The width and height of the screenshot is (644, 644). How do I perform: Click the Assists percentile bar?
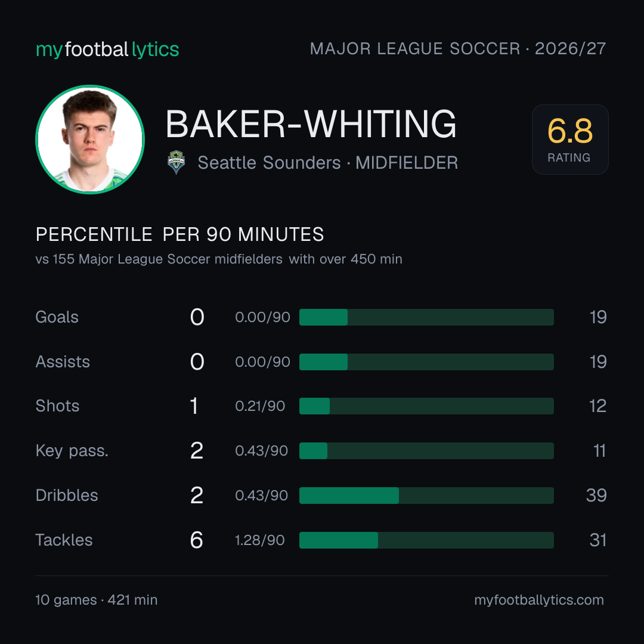coord(426,362)
